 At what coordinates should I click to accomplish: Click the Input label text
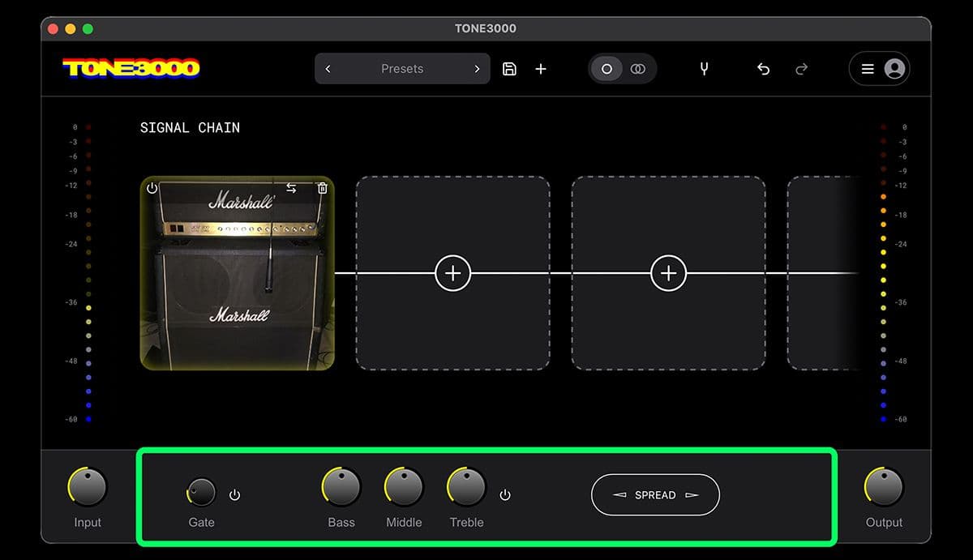(x=88, y=523)
